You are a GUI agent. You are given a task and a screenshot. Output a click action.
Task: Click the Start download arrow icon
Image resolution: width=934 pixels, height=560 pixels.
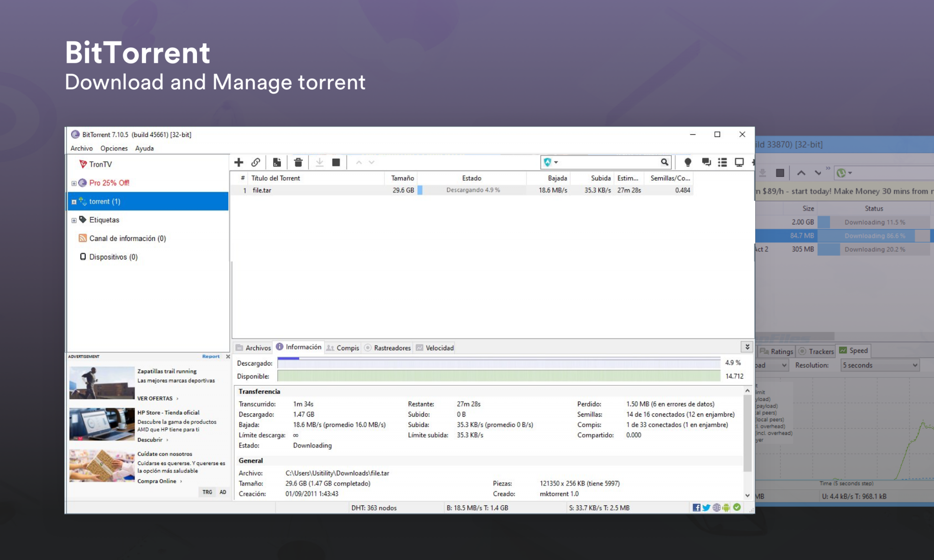(320, 162)
